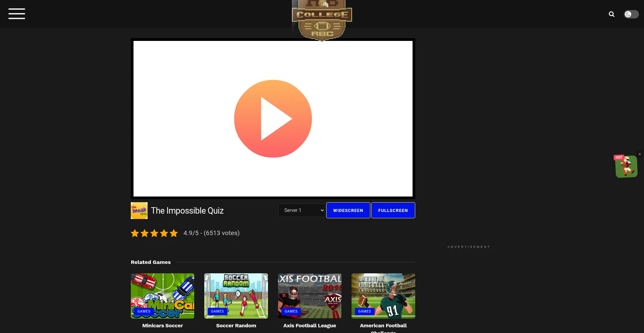Click the third rating star
Viewport: 644px width, 333px height.
(154, 233)
